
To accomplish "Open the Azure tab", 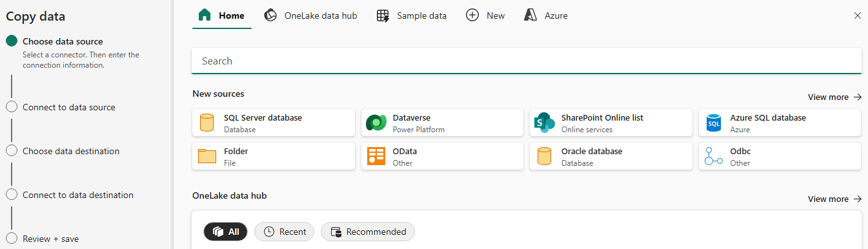I will click(x=546, y=15).
